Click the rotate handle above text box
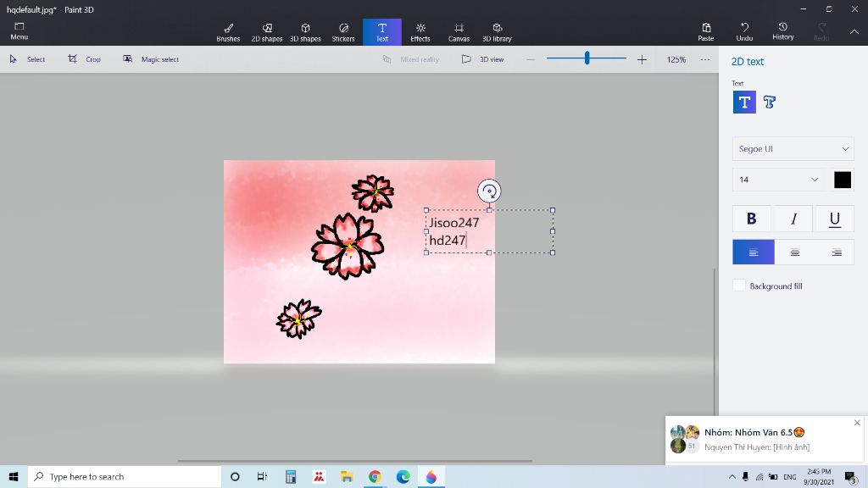The height and width of the screenshot is (488, 868). click(489, 191)
